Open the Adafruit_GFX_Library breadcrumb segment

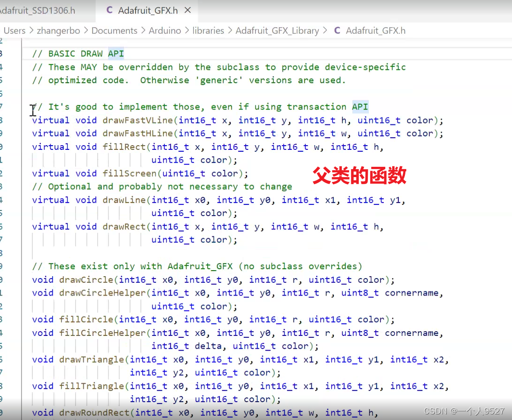[x=277, y=31]
